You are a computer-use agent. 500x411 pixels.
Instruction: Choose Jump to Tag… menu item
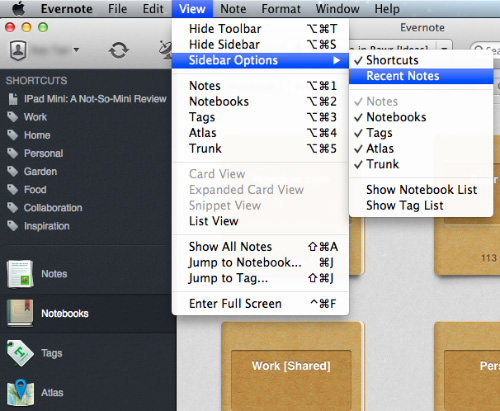[x=260, y=278]
